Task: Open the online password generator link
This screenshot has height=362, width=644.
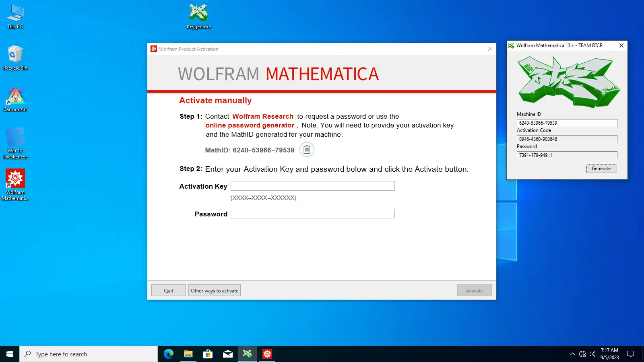Action: point(250,125)
